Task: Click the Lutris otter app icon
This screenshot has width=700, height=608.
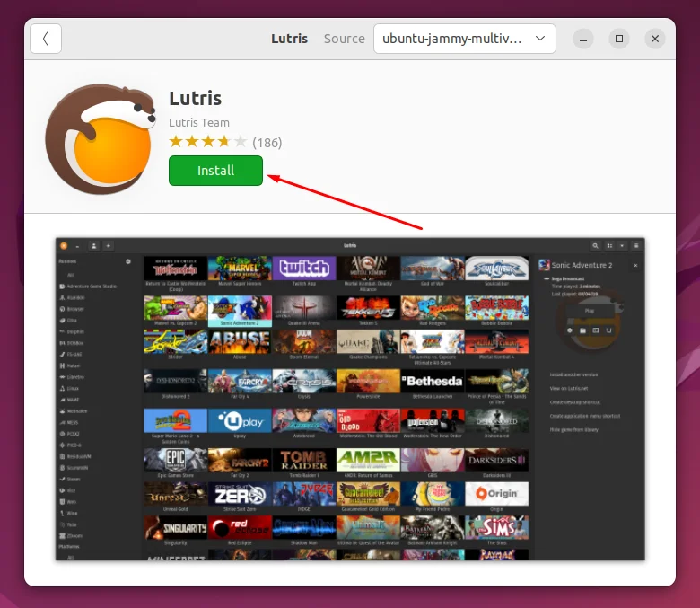Action: (x=101, y=139)
